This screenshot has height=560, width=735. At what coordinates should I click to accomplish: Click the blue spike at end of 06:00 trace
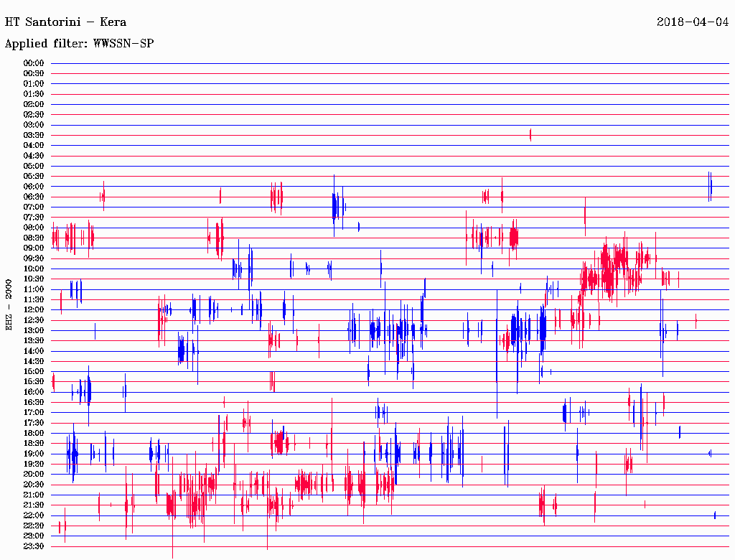coord(710,187)
